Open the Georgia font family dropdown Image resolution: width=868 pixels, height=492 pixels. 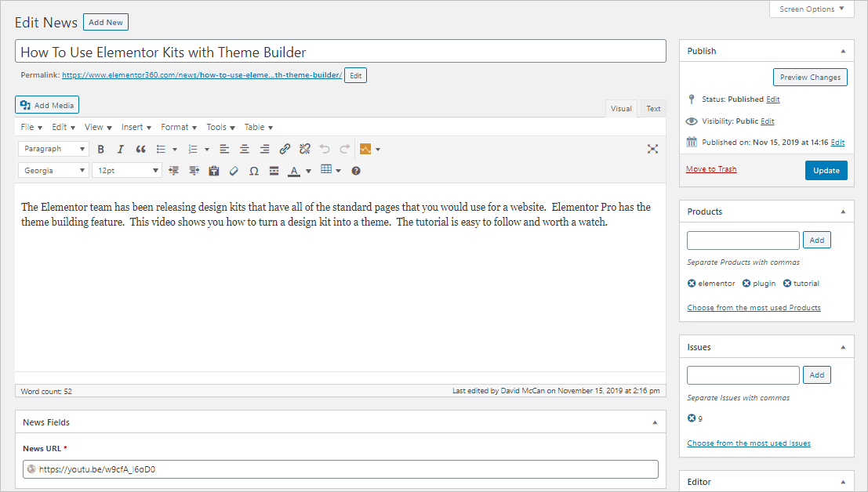pos(53,171)
